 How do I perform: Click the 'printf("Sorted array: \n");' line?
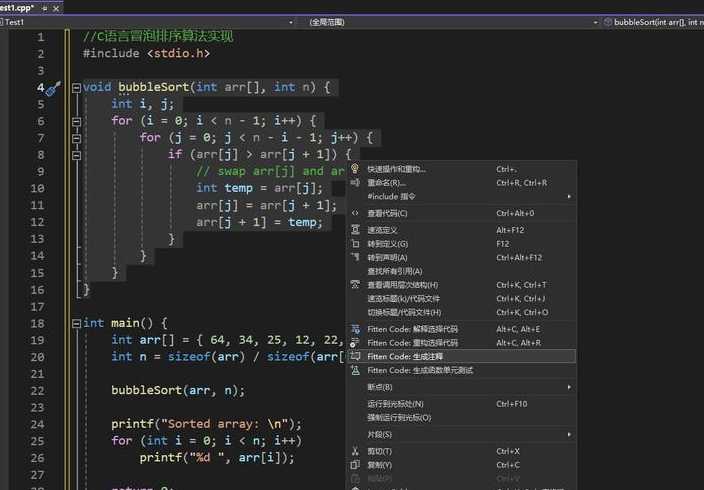[x=207, y=424]
